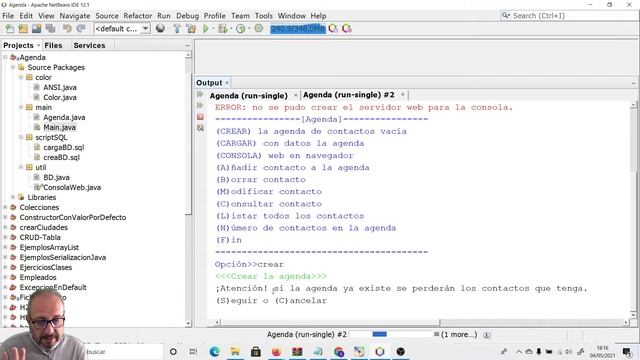Click the Save All toolbar icon

(51, 29)
